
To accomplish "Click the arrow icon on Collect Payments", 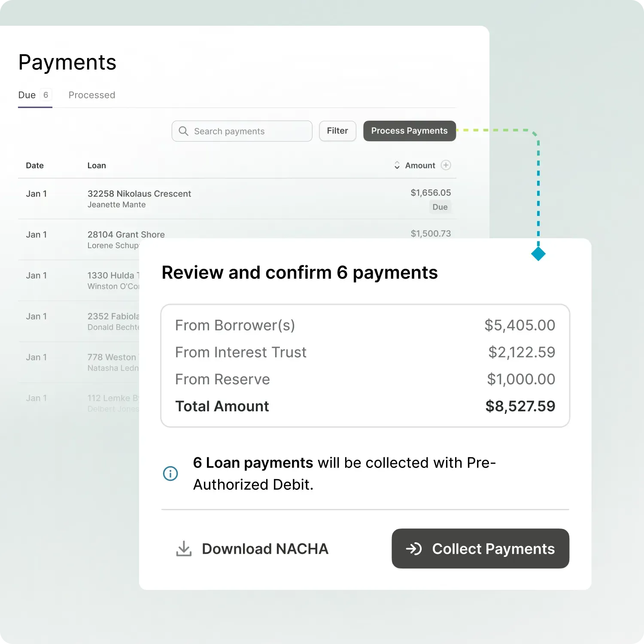I will pyautogui.click(x=414, y=549).
